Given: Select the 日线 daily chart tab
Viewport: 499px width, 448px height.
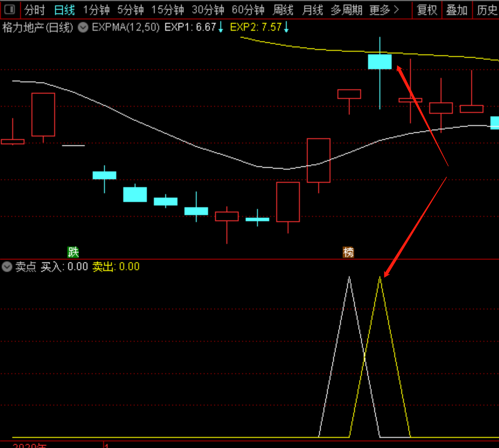Looking at the screenshot, I should tap(64, 10).
